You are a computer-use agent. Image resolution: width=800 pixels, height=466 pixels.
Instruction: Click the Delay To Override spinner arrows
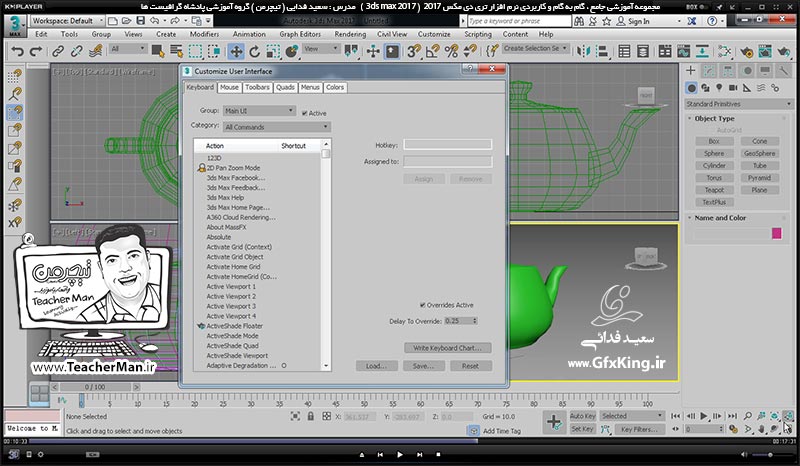[475, 321]
